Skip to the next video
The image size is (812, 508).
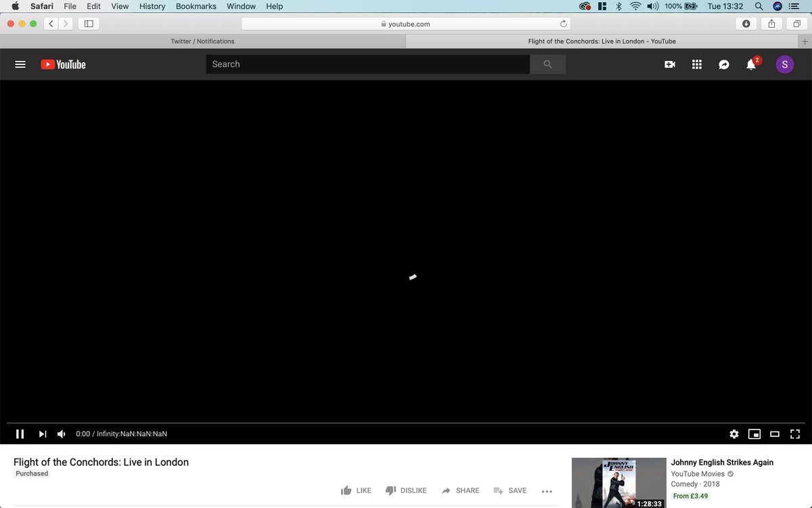pos(43,433)
